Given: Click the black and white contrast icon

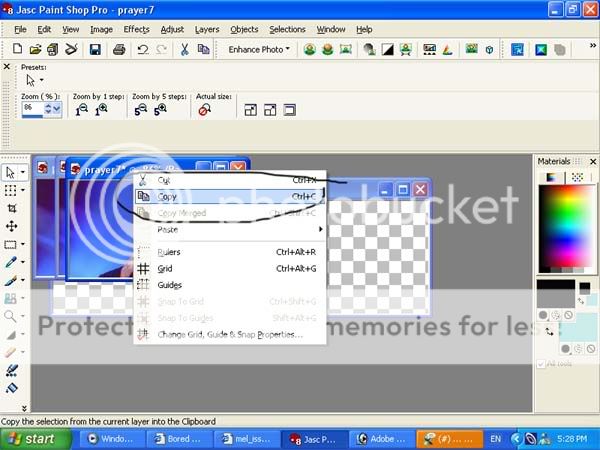Looking at the screenshot, I should 388,49.
